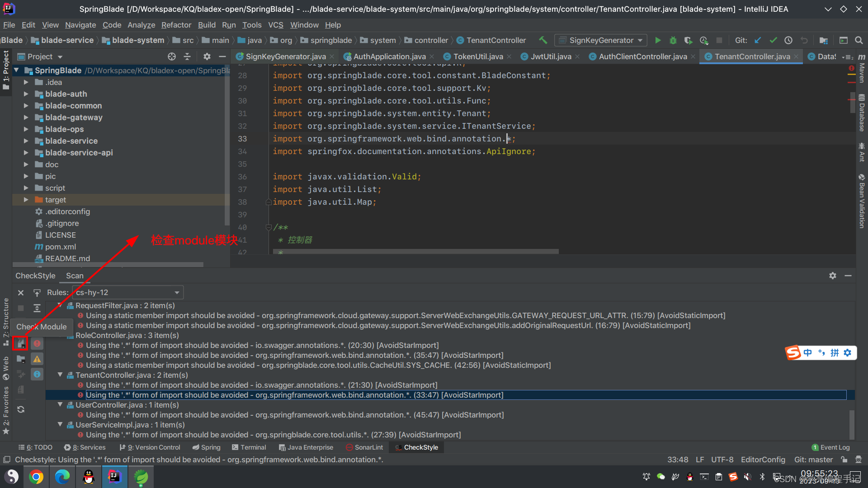868x488 pixels.
Task: Open Maven side tool window
Action: (x=862, y=68)
